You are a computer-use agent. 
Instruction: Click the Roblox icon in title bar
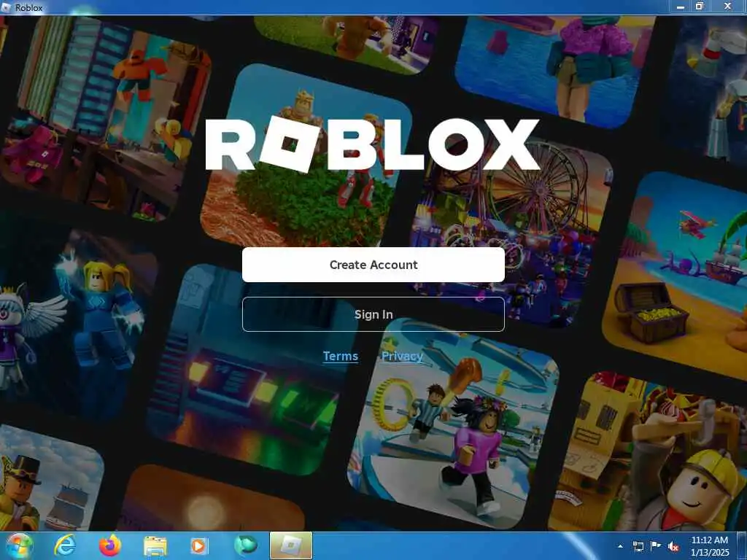tap(6, 7)
